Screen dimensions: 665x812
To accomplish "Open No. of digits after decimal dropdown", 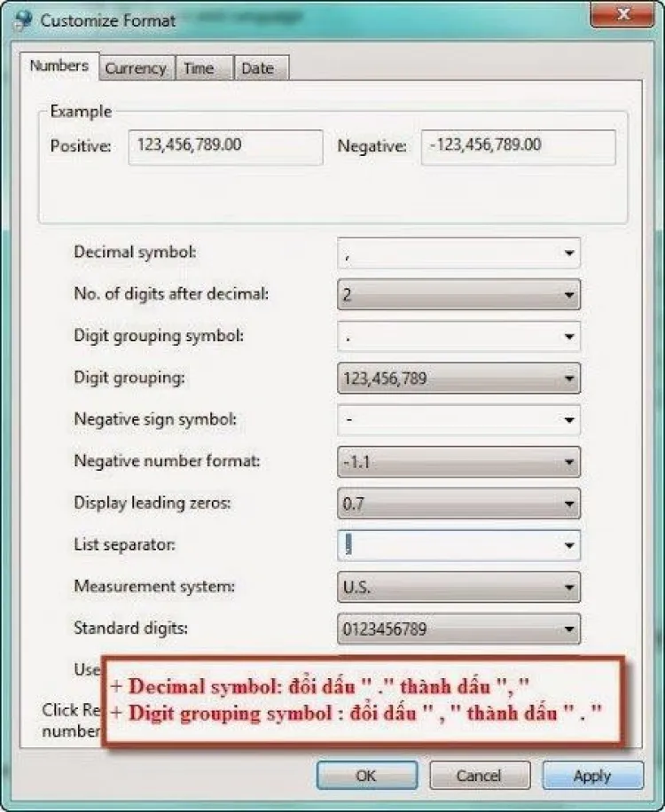I will [x=568, y=295].
